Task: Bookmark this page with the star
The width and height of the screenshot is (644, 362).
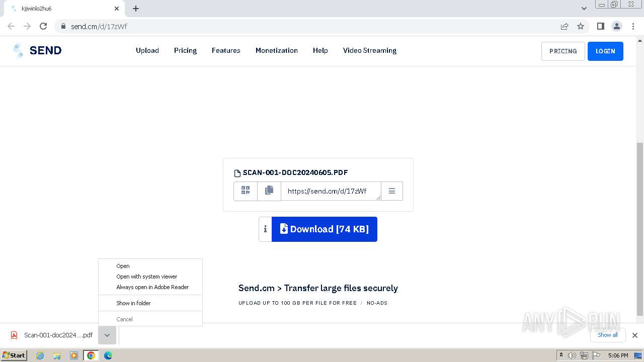Action: [x=581, y=26]
